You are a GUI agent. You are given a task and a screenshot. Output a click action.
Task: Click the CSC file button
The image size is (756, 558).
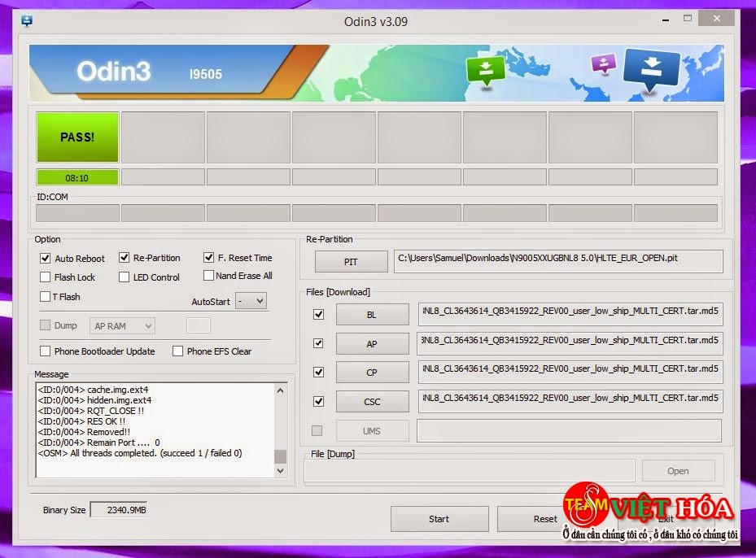pos(372,401)
